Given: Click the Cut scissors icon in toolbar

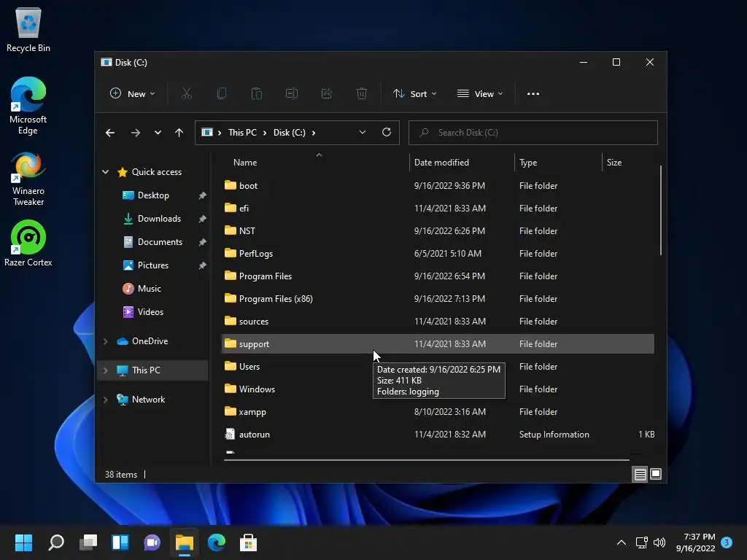Looking at the screenshot, I should point(186,94).
